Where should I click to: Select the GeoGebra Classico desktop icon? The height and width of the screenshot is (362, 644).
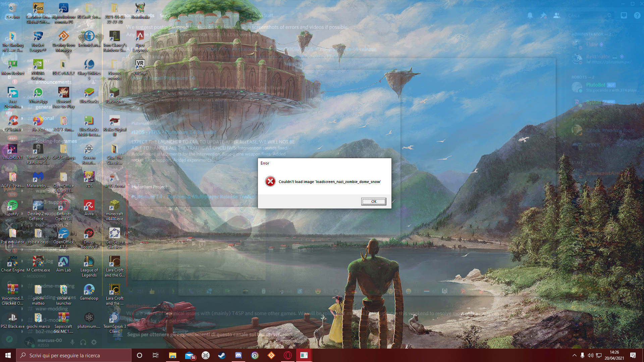pyautogui.click(x=114, y=239)
